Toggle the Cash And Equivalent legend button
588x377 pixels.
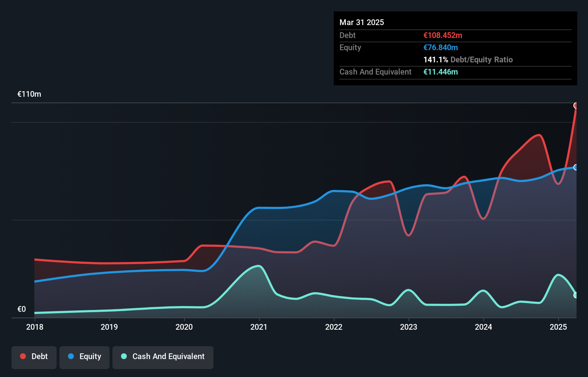pos(163,357)
